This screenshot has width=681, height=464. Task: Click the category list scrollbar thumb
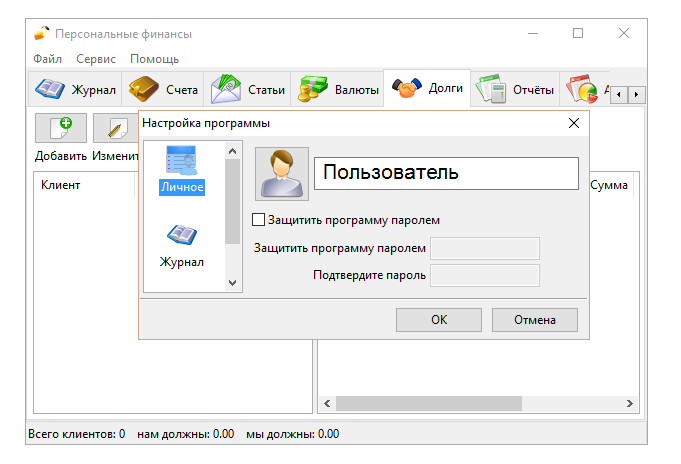point(232,202)
